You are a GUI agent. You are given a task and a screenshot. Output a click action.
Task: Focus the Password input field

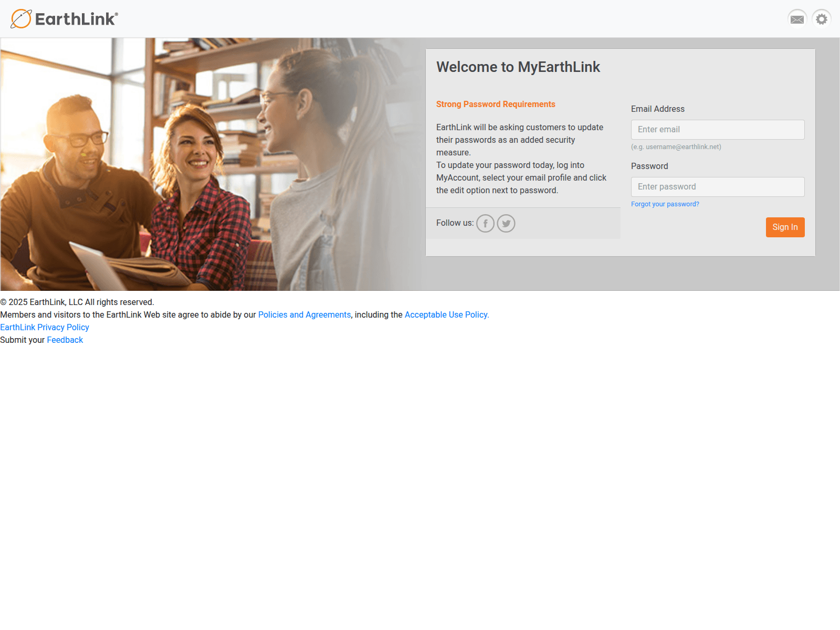718,187
